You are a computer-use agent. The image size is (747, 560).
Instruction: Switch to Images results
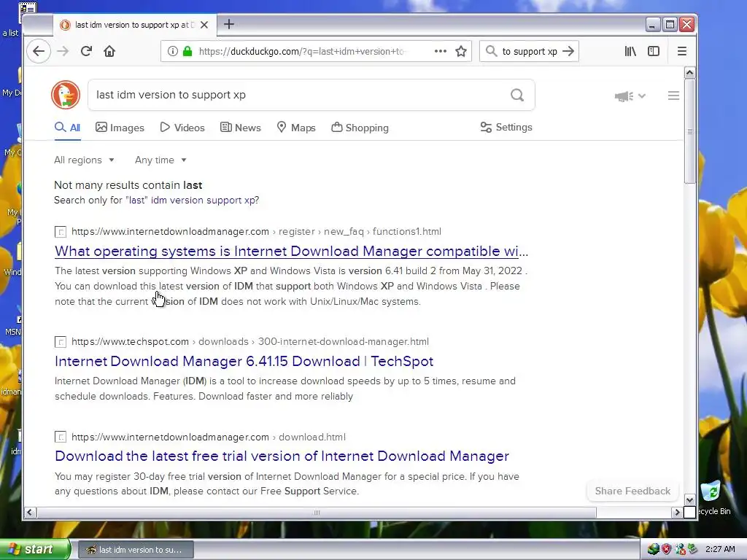[120, 128]
